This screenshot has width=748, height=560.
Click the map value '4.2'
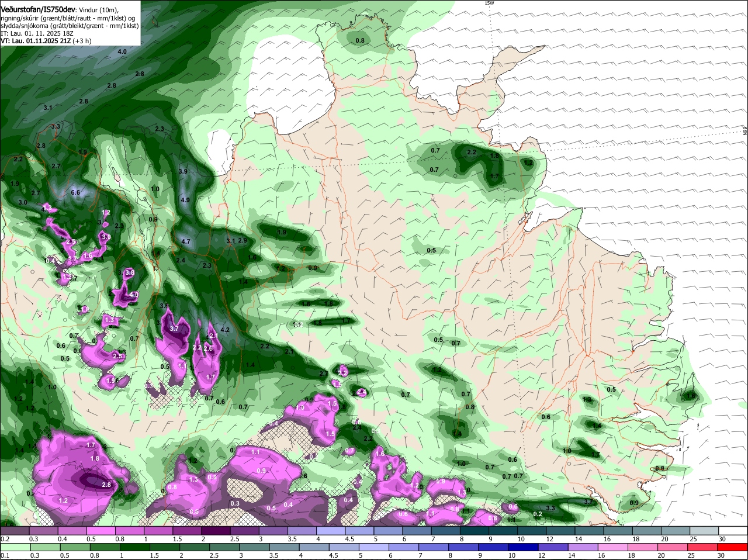coord(225,330)
